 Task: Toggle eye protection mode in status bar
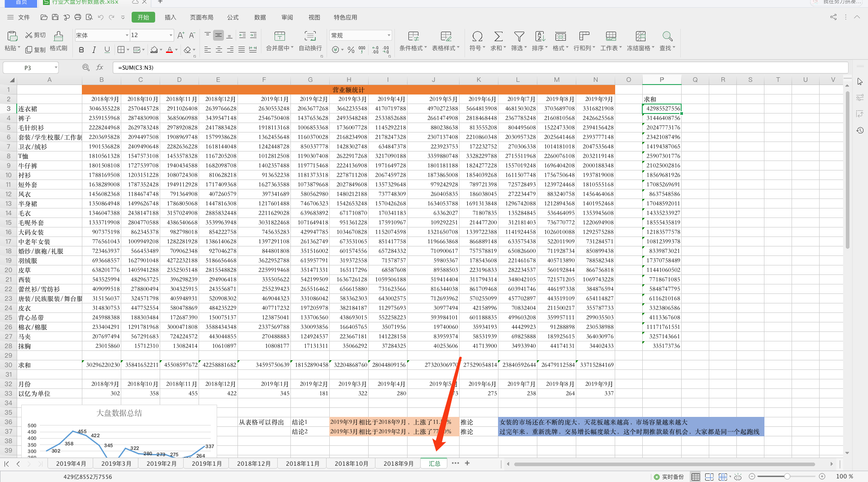[x=738, y=477]
